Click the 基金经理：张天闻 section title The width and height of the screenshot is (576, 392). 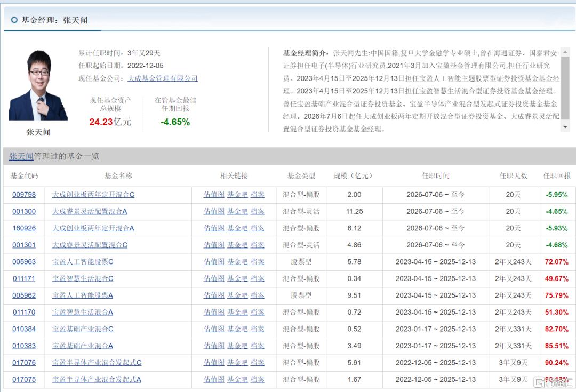point(54,20)
